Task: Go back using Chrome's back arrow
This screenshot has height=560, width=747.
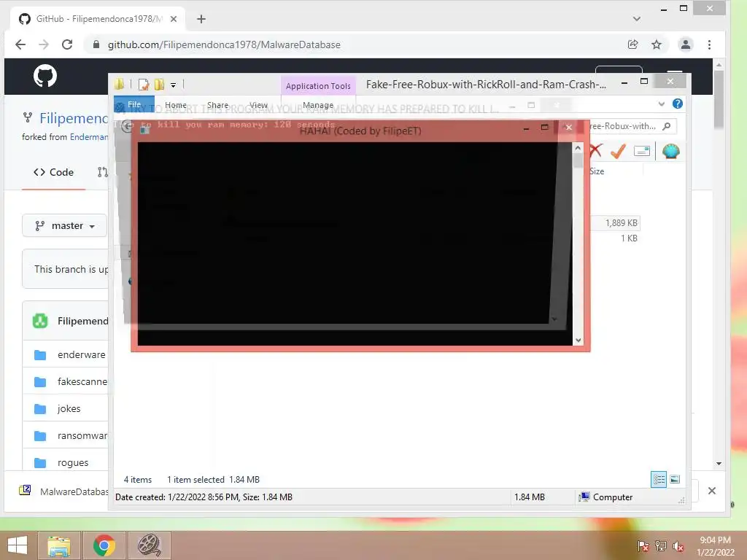Action: [x=20, y=44]
